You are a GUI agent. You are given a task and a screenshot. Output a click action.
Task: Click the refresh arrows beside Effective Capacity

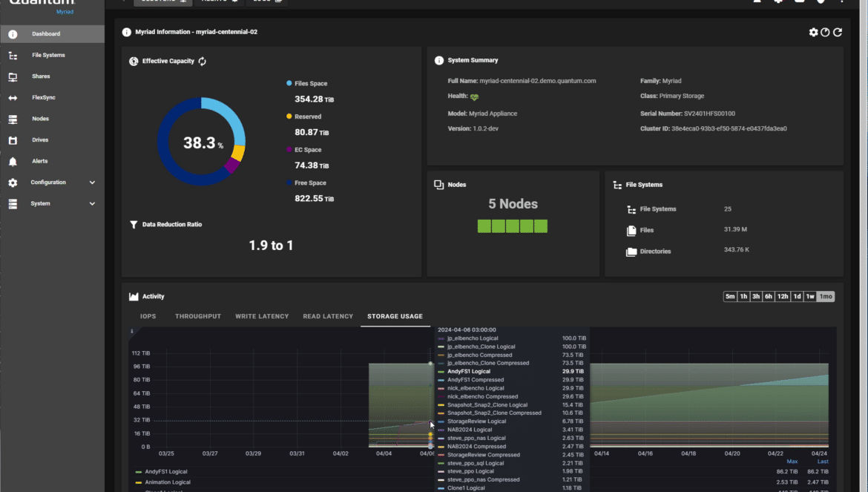click(x=202, y=62)
